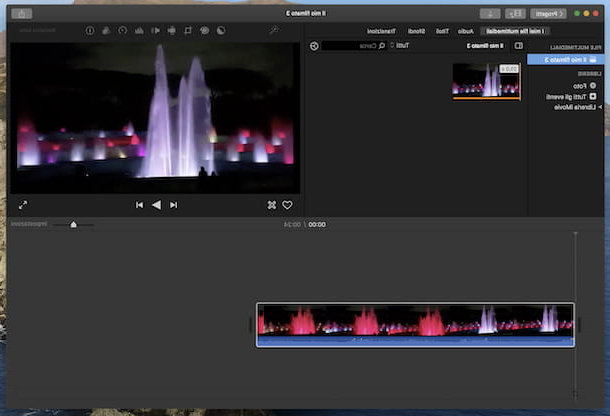Viewport: 610px width, 416px height.
Task: Toggle the library sidebar list icon
Action: [x=519, y=46]
